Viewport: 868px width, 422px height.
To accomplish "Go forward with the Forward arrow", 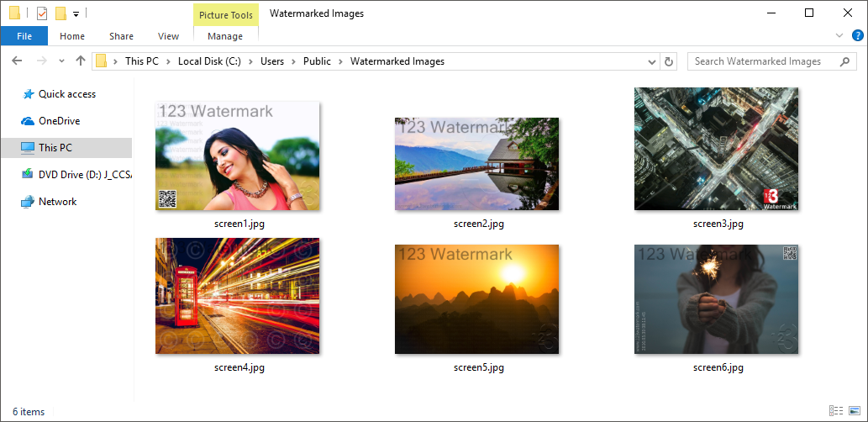I will point(42,61).
